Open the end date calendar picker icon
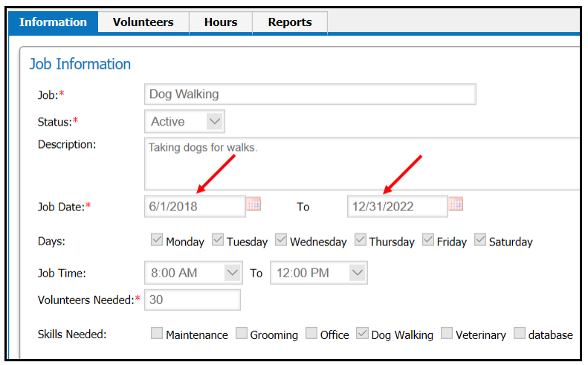 pos(456,204)
